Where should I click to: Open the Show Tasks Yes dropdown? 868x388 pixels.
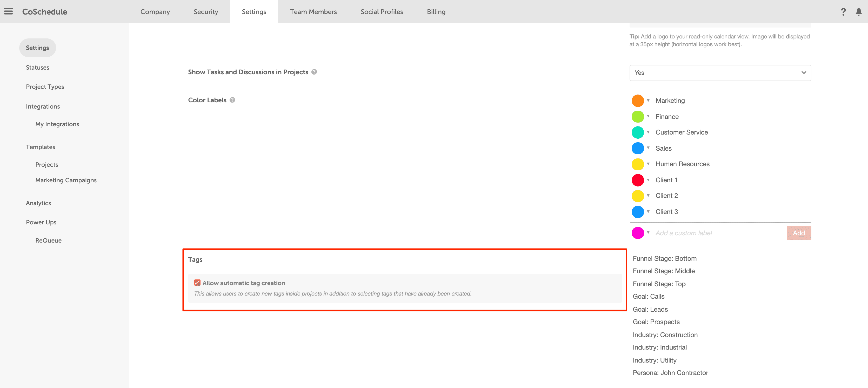[720, 73]
